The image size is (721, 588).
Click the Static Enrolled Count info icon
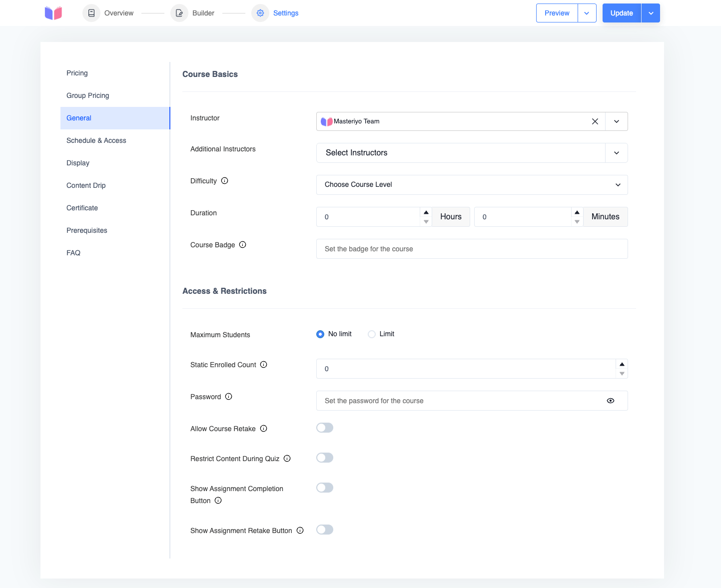pyautogui.click(x=264, y=365)
